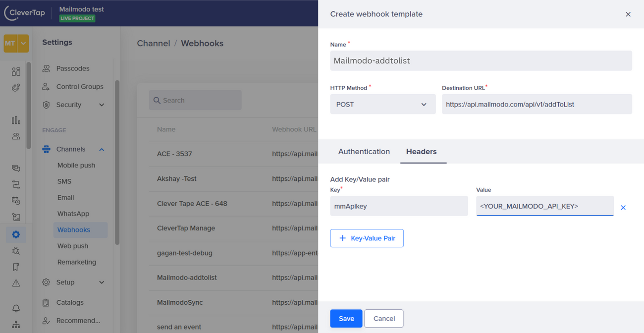644x333 pixels.
Task: Open the messages chat icon in sidebar
Action: click(16, 168)
